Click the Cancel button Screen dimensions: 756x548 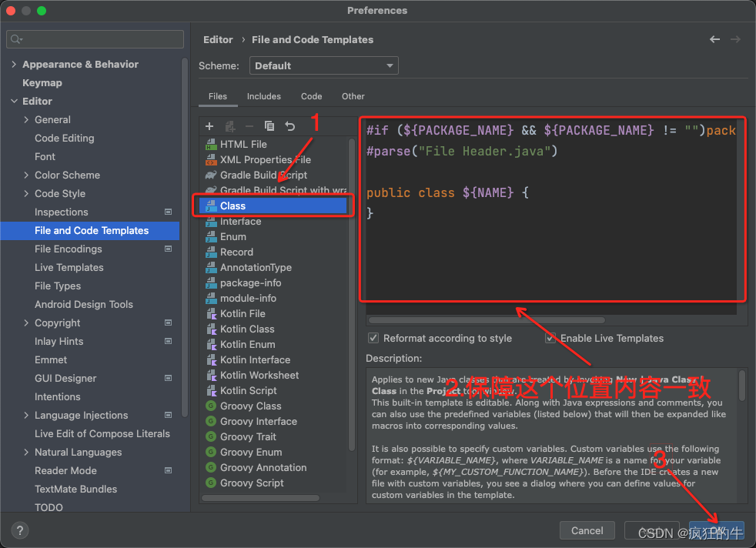(587, 530)
